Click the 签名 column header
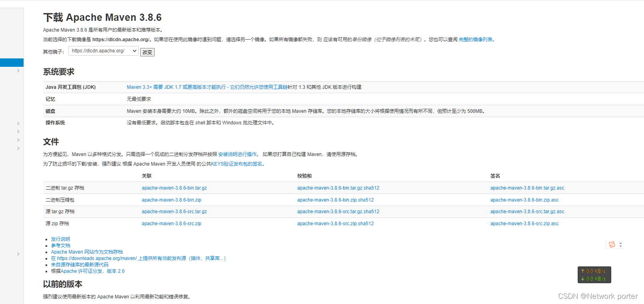 click(x=495, y=176)
